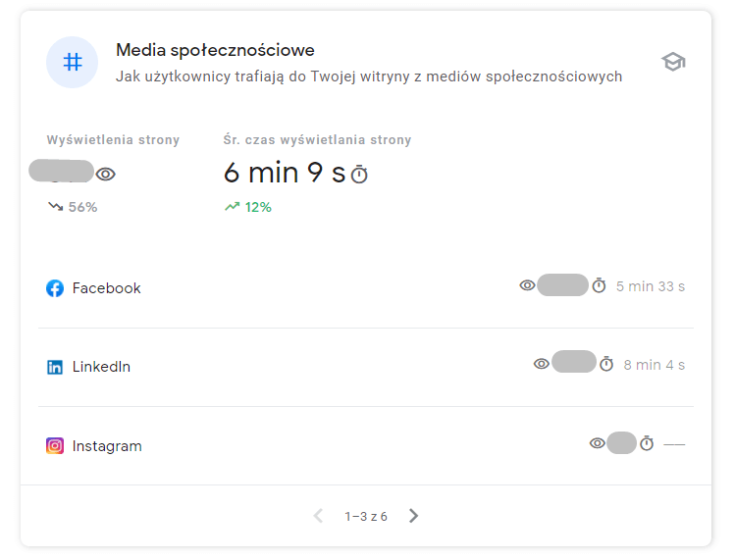Go to next page of social sources
This screenshot has height=560, width=734.
point(413,516)
